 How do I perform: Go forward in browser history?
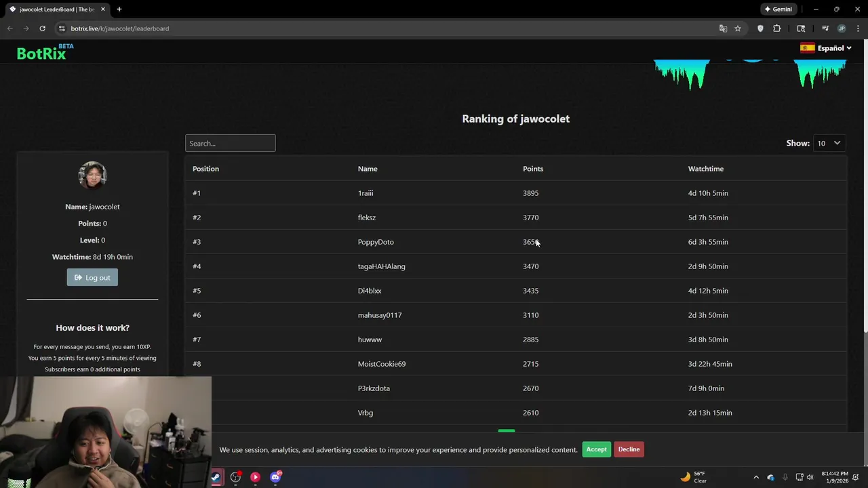pyautogui.click(x=26, y=28)
